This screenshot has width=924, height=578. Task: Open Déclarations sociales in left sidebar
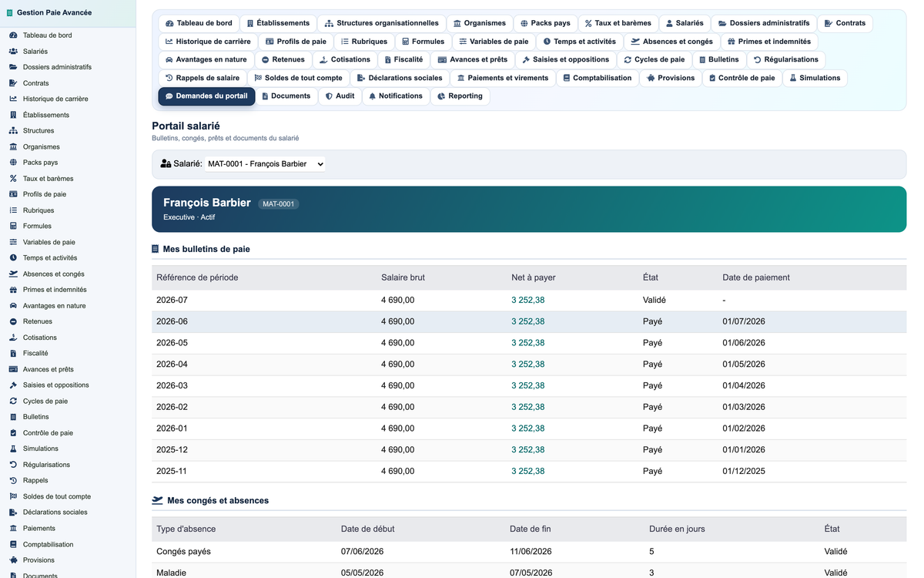click(x=68, y=512)
